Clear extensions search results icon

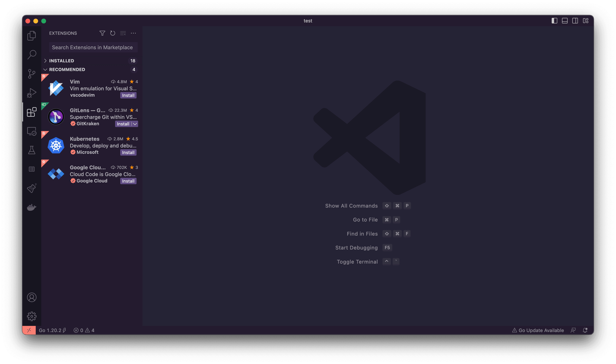click(x=123, y=33)
